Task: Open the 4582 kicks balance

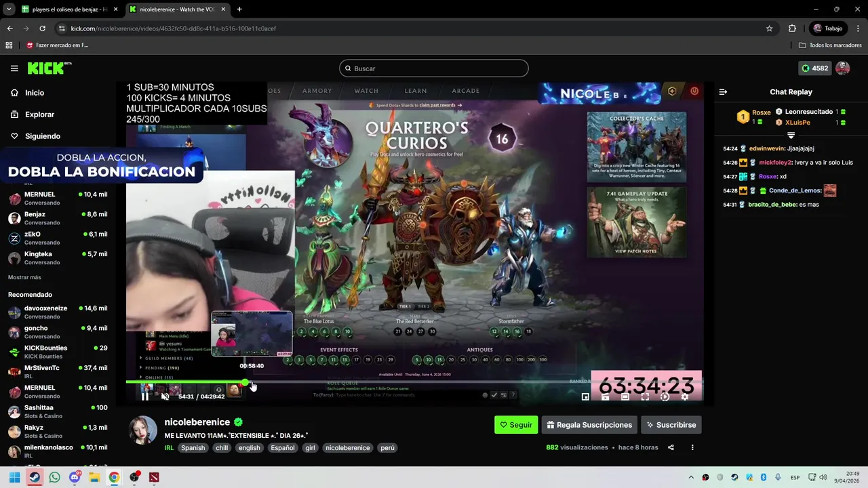Action: 814,68
